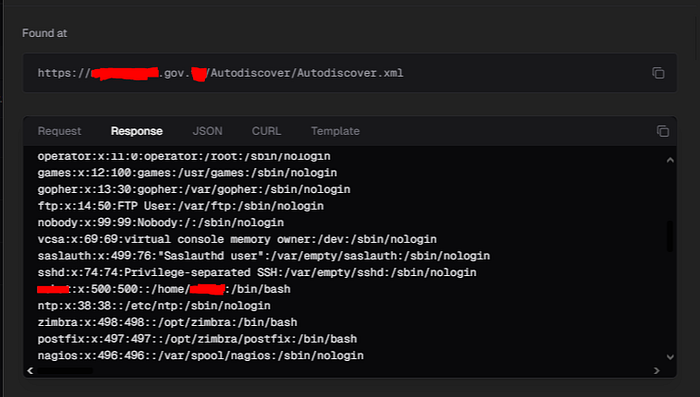
Task: Click the Found at label
Action: point(45,33)
